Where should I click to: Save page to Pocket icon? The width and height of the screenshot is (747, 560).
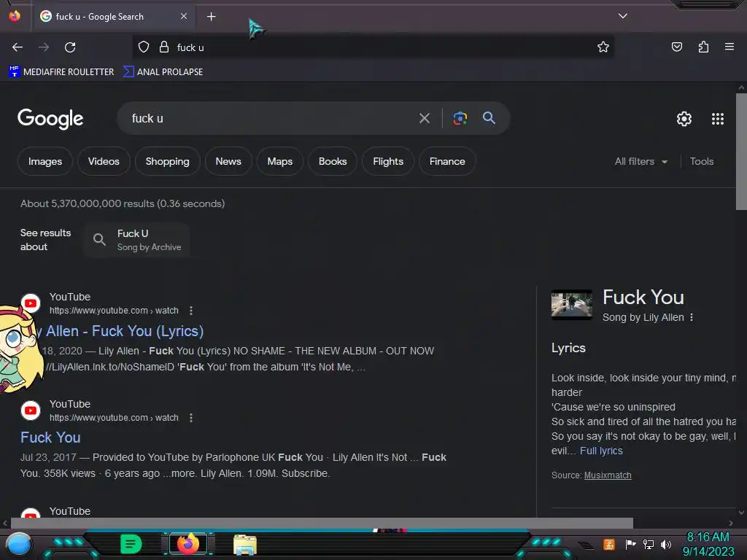(676, 47)
